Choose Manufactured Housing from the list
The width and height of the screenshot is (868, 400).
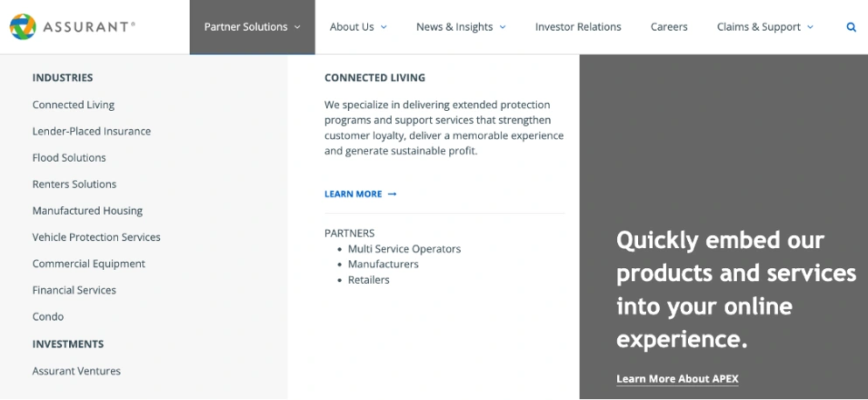pyautogui.click(x=87, y=210)
